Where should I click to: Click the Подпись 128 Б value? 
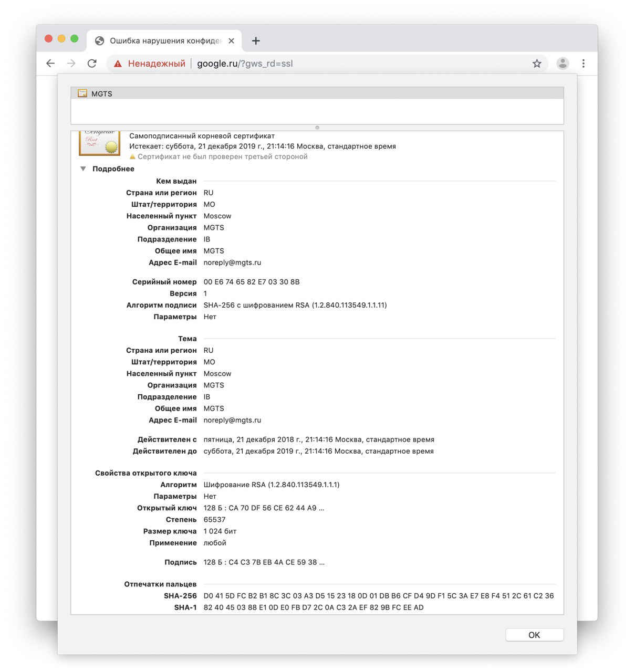(264, 562)
